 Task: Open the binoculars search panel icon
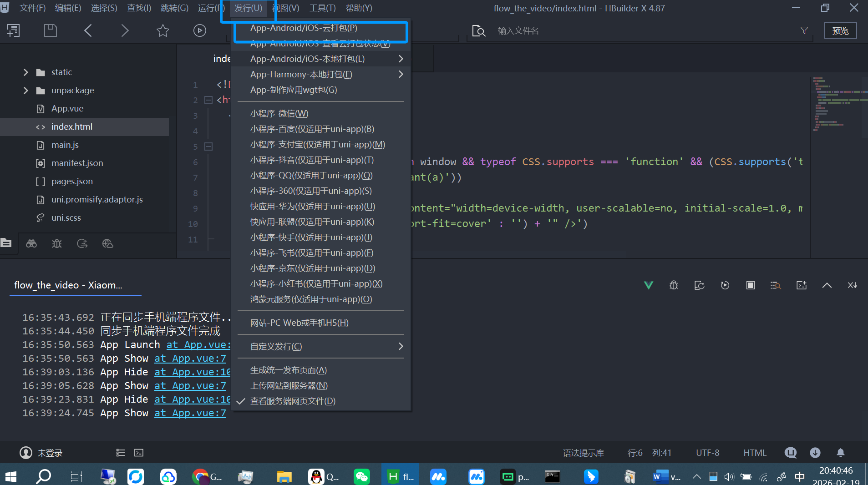click(31, 243)
